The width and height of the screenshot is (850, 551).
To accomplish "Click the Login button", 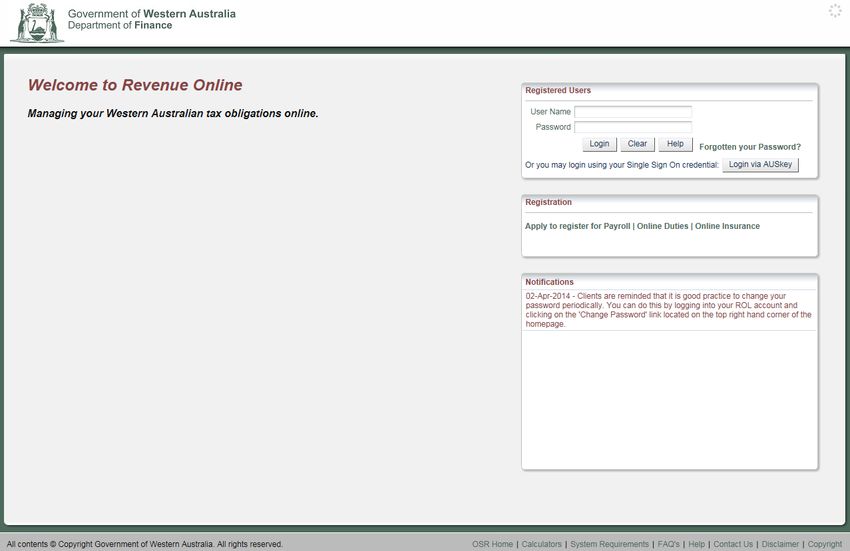I will (599, 144).
